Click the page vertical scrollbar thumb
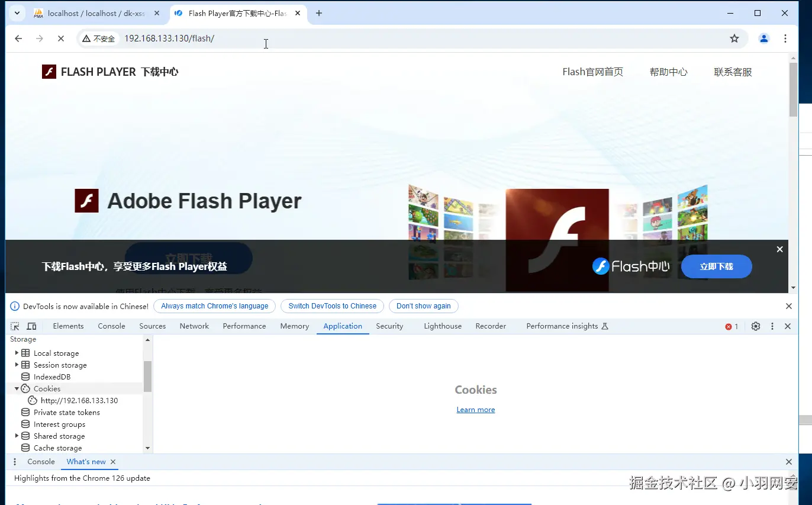Image resolution: width=812 pixels, height=505 pixels. [793, 89]
